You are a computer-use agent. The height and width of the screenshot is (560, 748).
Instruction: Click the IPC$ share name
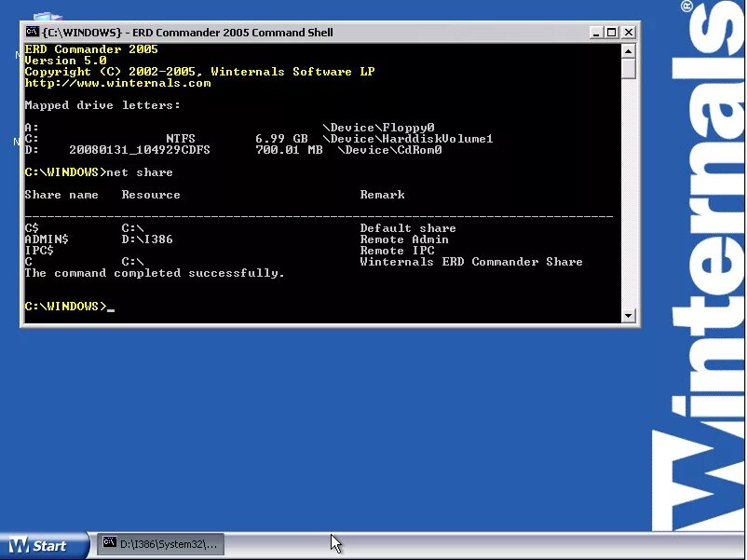pyautogui.click(x=39, y=251)
